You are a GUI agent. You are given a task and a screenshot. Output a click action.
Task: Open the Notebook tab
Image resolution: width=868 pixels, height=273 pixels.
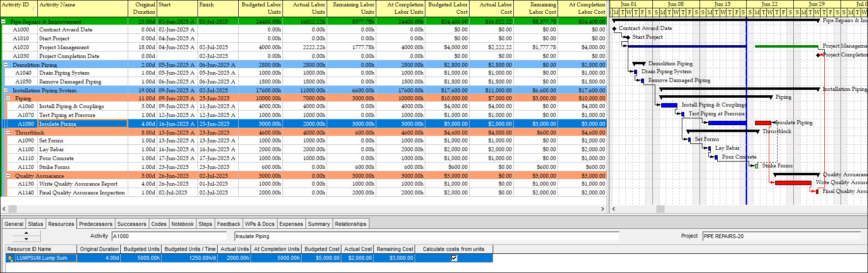(182, 224)
